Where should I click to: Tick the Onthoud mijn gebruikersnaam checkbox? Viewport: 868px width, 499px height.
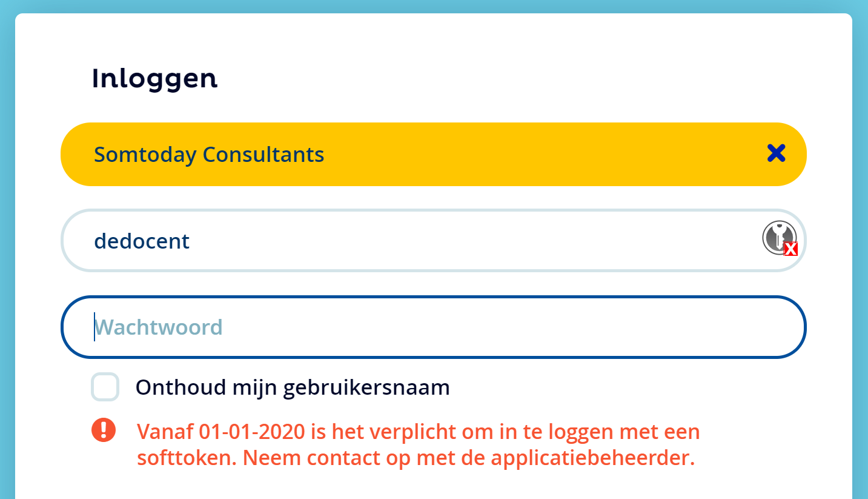(105, 387)
